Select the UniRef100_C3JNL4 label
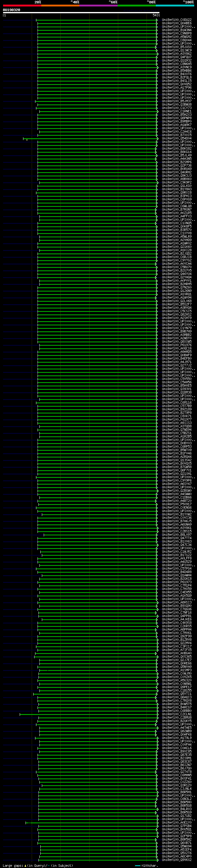 click(177, 789)
